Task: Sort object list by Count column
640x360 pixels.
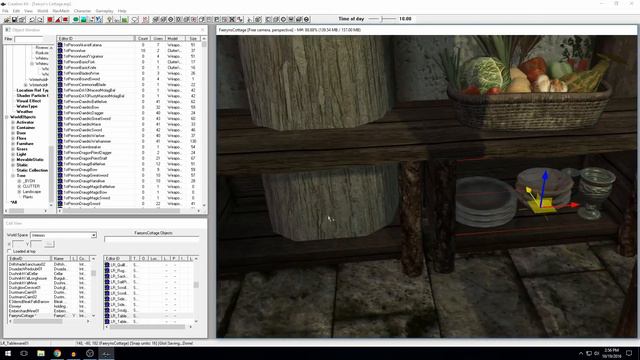Action: point(143,38)
